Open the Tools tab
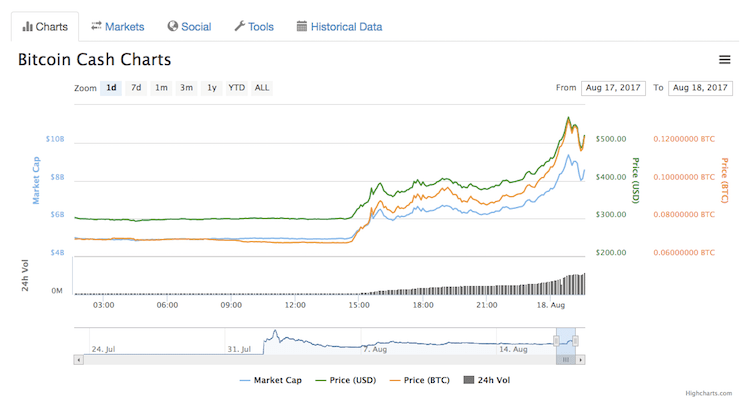Screen dimensions: 750x407 click(x=254, y=27)
